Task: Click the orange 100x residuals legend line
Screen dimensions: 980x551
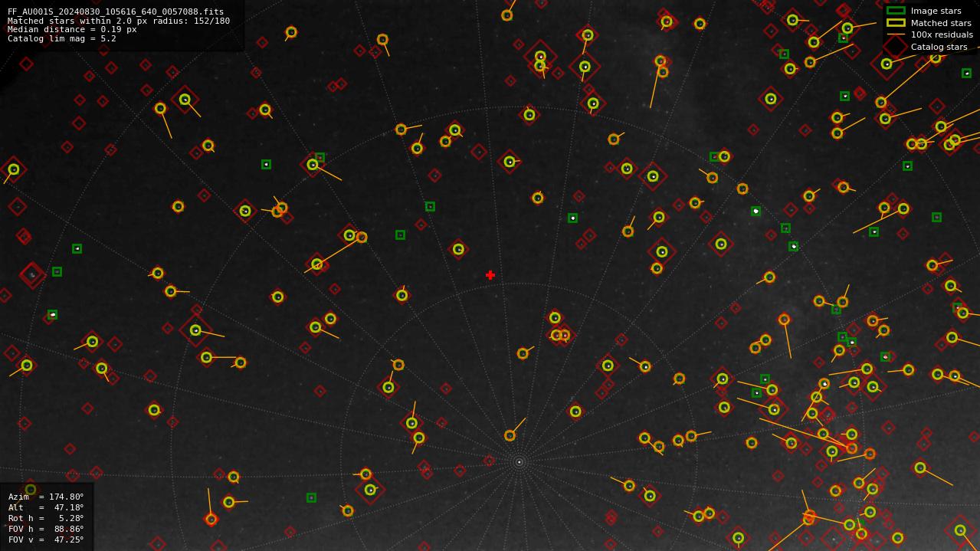Action: [x=896, y=34]
